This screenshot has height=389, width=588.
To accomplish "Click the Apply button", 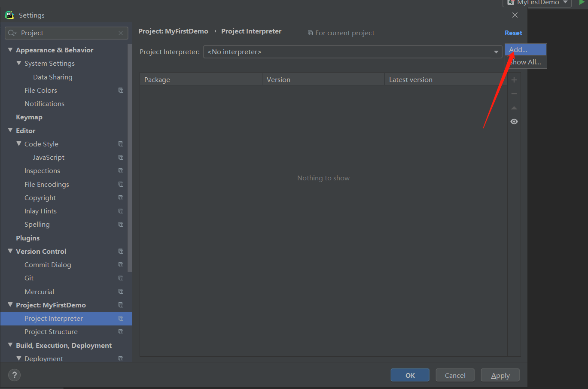I will click(500, 375).
